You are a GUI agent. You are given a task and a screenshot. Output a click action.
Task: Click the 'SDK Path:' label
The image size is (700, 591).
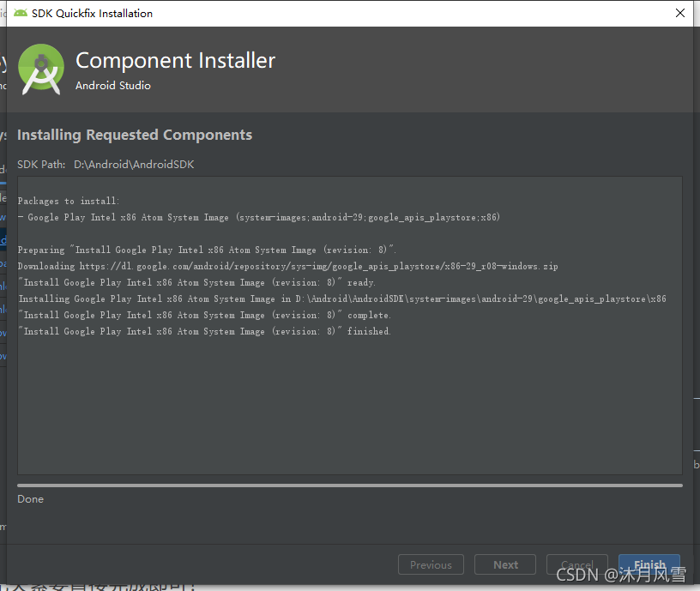[41, 165]
